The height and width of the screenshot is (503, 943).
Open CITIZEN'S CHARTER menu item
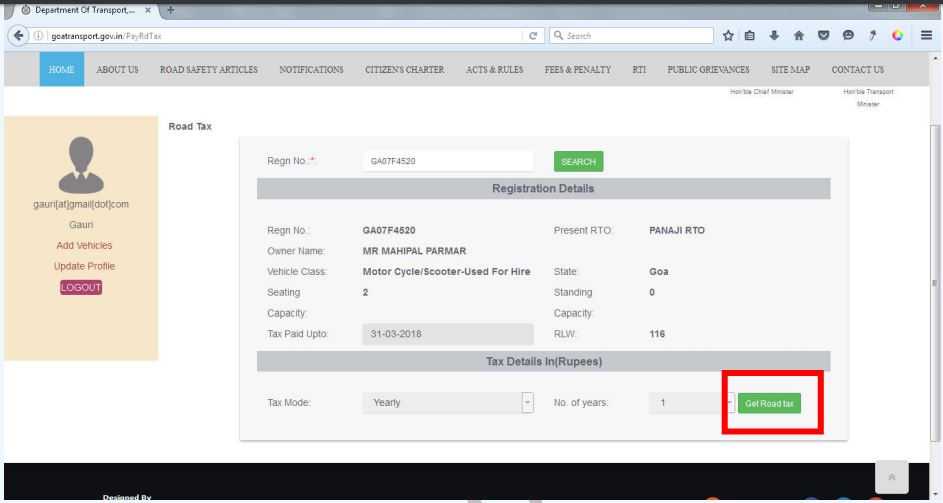pos(405,69)
